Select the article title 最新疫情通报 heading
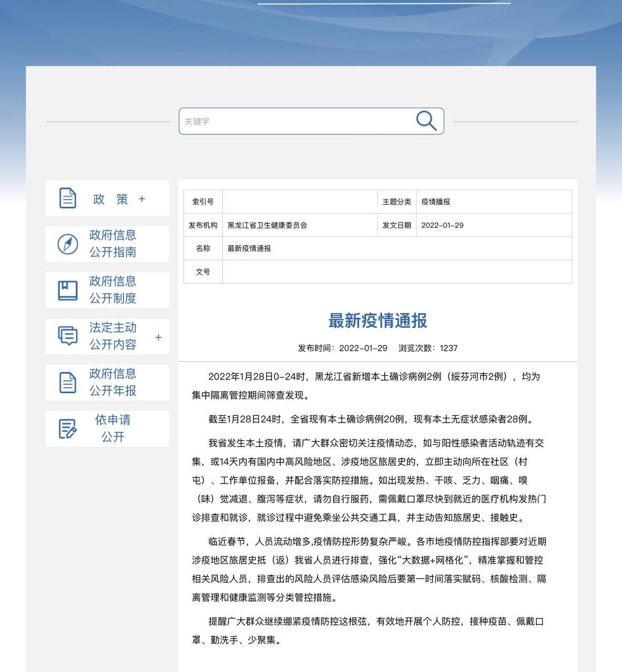Image resolution: width=622 pixels, height=672 pixels. pyautogui.click(x=378, y=320)
